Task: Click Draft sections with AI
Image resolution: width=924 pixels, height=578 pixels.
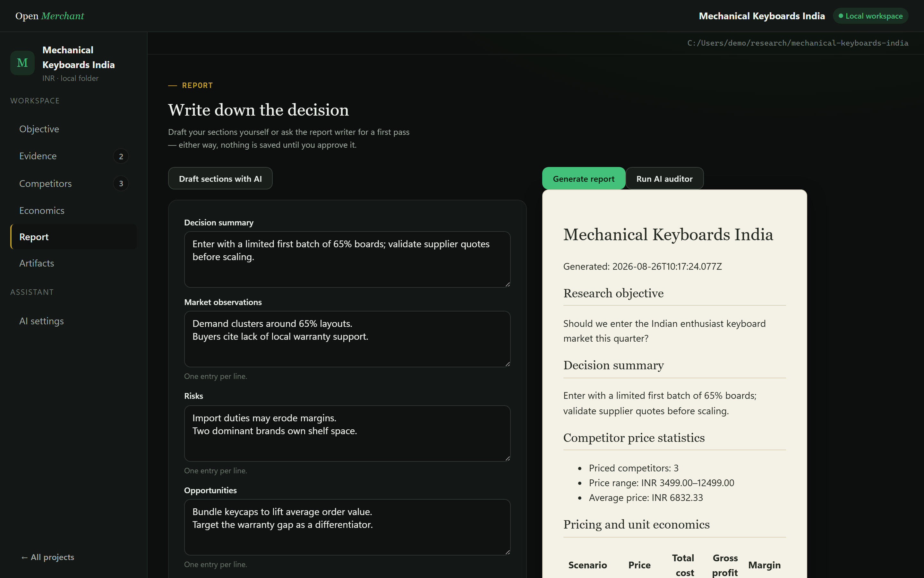Action: (x=220, y=179)
